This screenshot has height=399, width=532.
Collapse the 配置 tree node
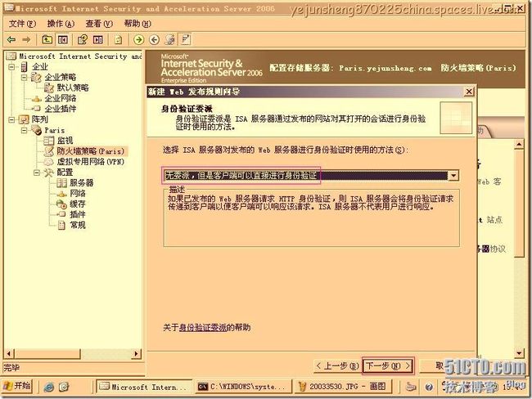pyautogui.click(x=37, y=173)
